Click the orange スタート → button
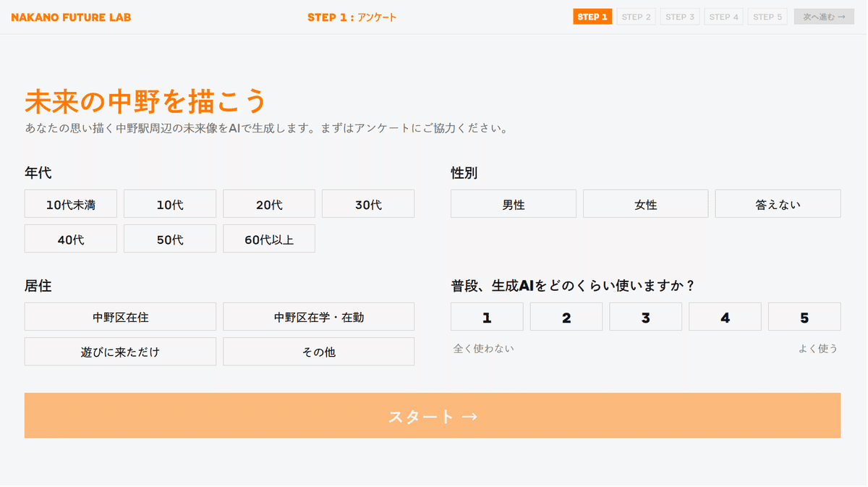Screen dimensions: 868x487 433,416
